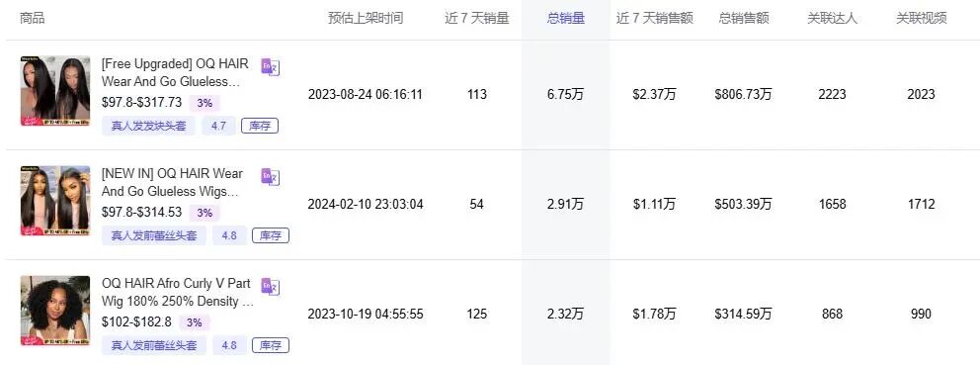Click 7-day revenue $1.78万

[654, 314]
